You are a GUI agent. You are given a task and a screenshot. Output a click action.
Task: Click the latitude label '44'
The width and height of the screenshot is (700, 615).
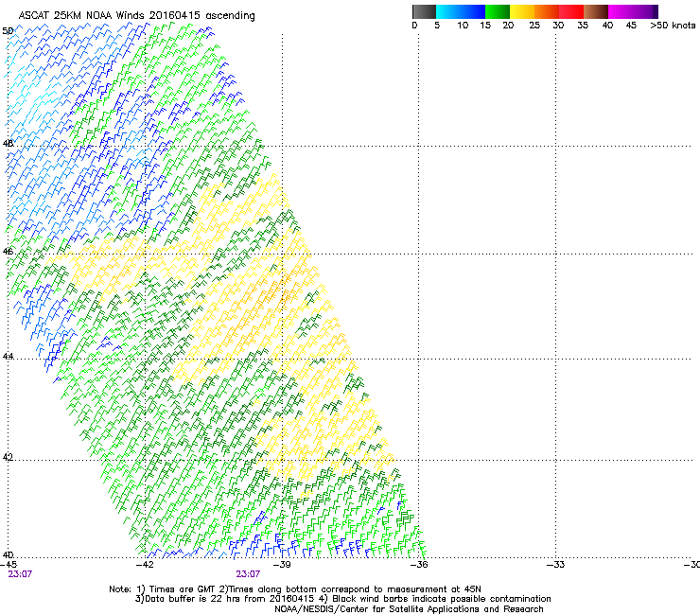8,357
